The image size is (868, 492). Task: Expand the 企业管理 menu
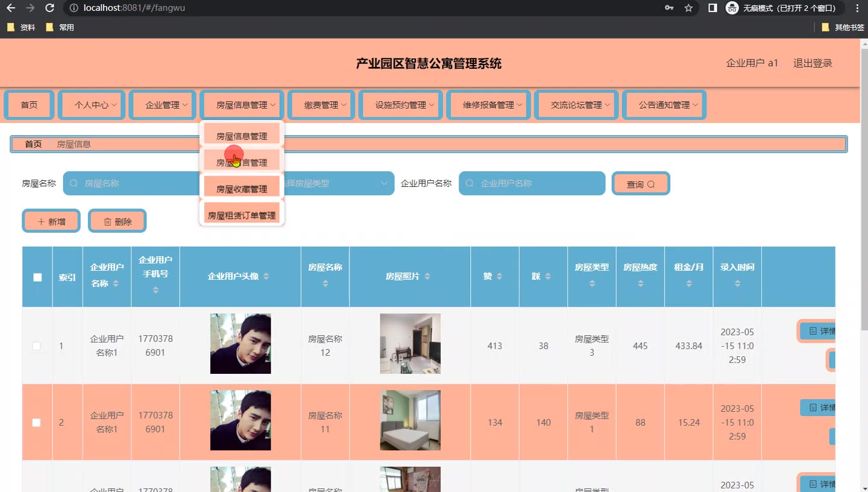163,105
